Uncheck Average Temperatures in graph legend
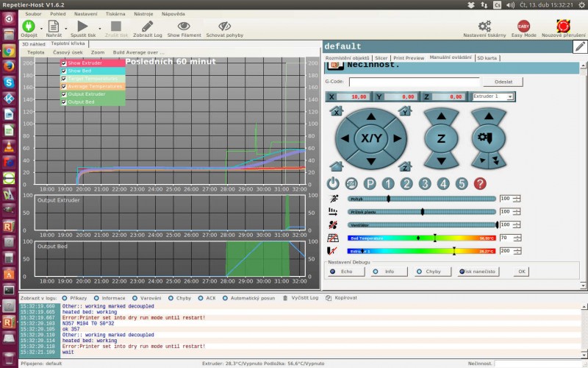Screen dimensions: 588x368 point(64,87)
